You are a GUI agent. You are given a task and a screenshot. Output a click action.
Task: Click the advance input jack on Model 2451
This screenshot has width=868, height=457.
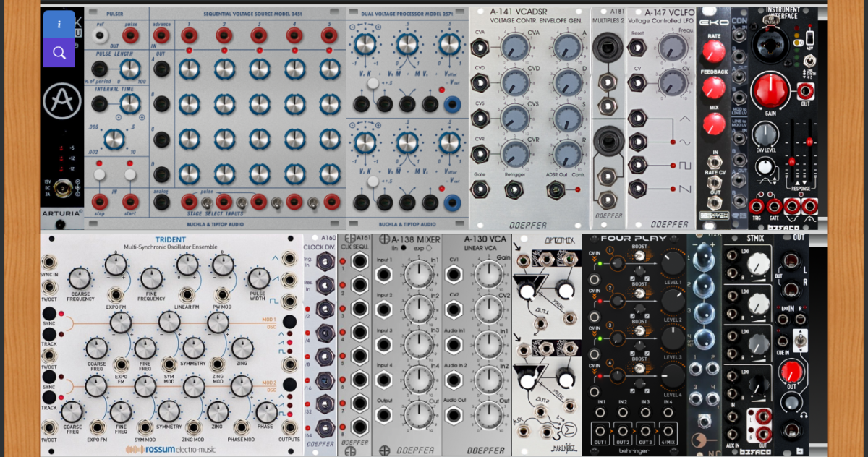(x=163, y=36)
